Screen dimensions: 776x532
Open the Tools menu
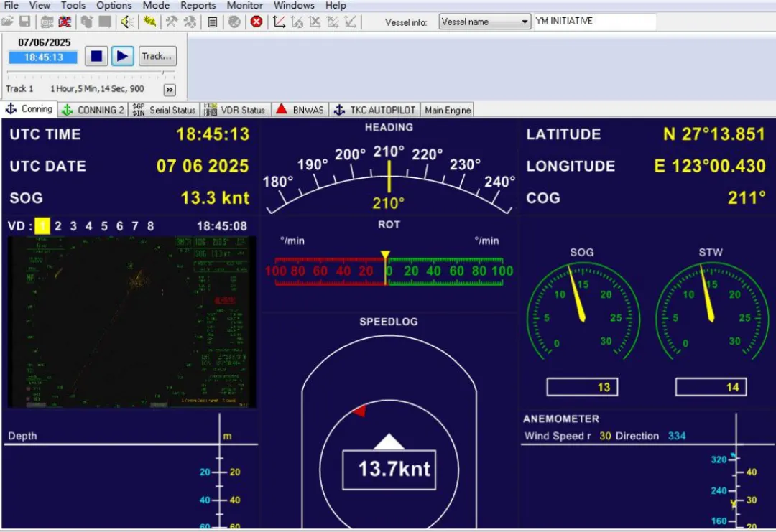click(x=73, y=6)
